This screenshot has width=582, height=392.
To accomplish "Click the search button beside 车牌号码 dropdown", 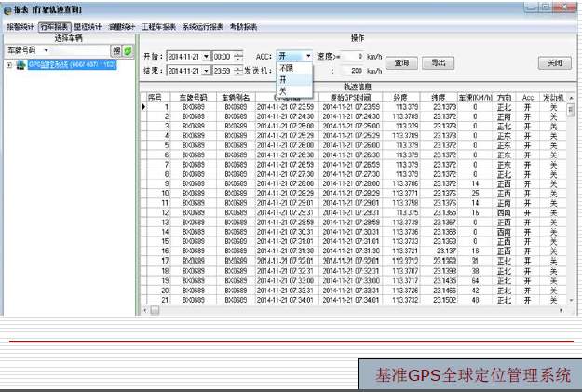I will pos(115,49).
